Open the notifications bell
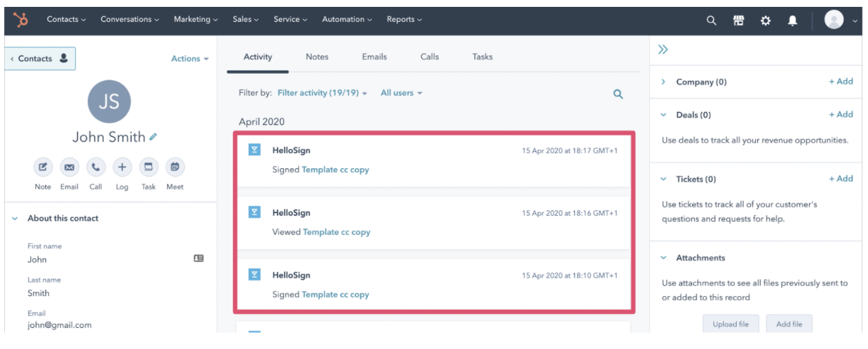 tap(792, 21)
